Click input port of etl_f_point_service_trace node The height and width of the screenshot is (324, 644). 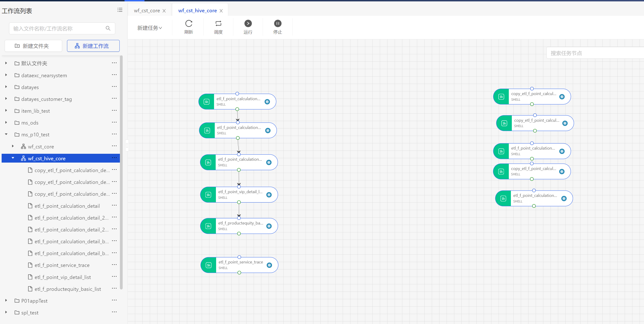pos(239,257)
